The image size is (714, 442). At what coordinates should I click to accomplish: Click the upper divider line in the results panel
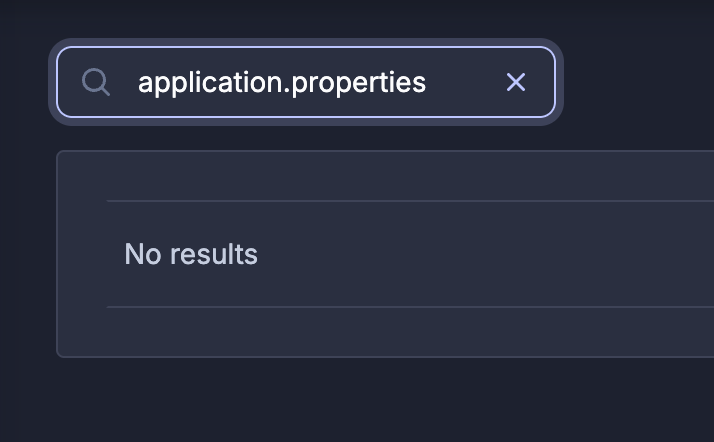410,200
